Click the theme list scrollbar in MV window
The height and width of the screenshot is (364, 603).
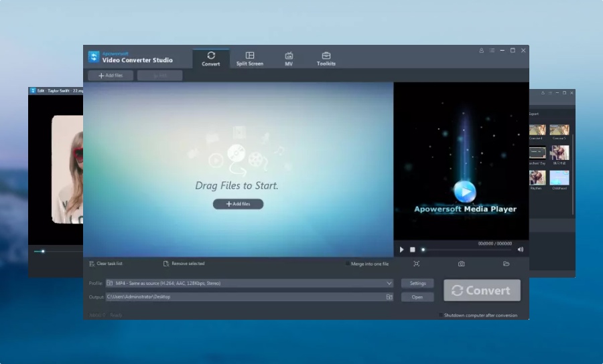pyautogui.click(x=573, y=175)
